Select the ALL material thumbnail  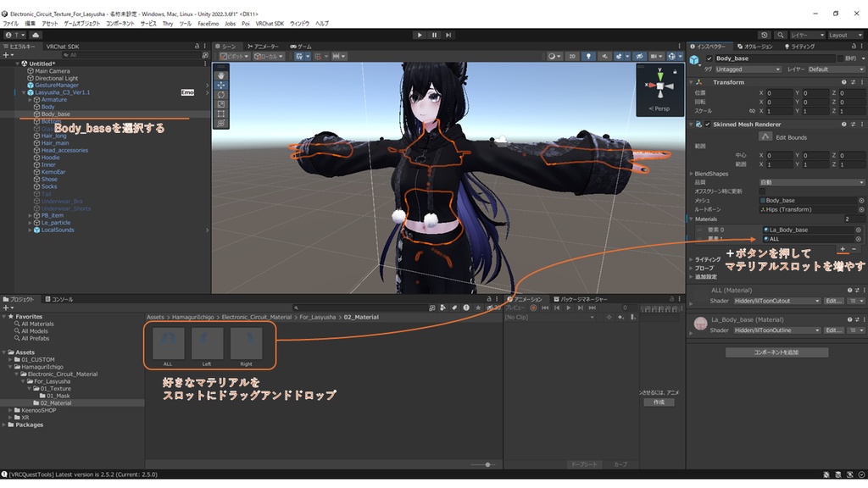168,344
